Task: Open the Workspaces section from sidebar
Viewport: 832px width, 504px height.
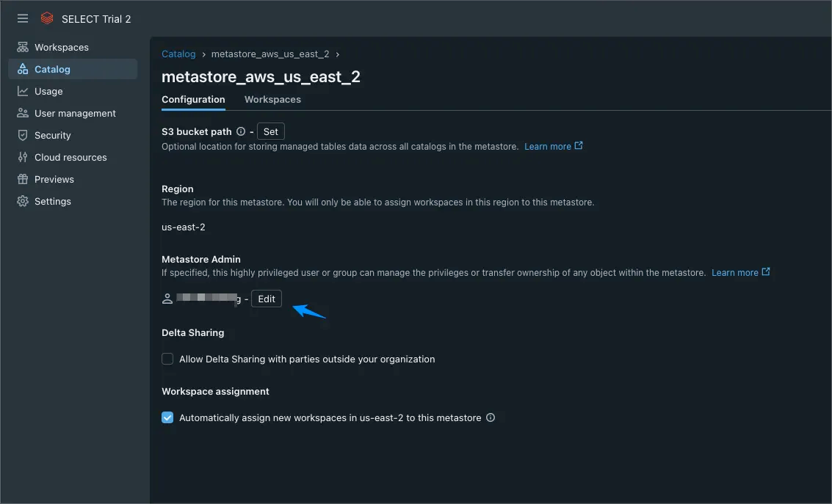Action: click(x=62, y=46)
